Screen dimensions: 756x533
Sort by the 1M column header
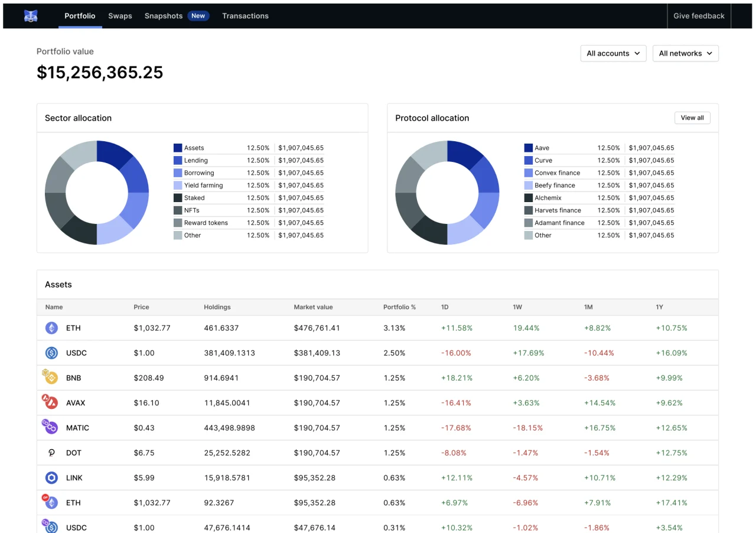click(x=588, y=307)
